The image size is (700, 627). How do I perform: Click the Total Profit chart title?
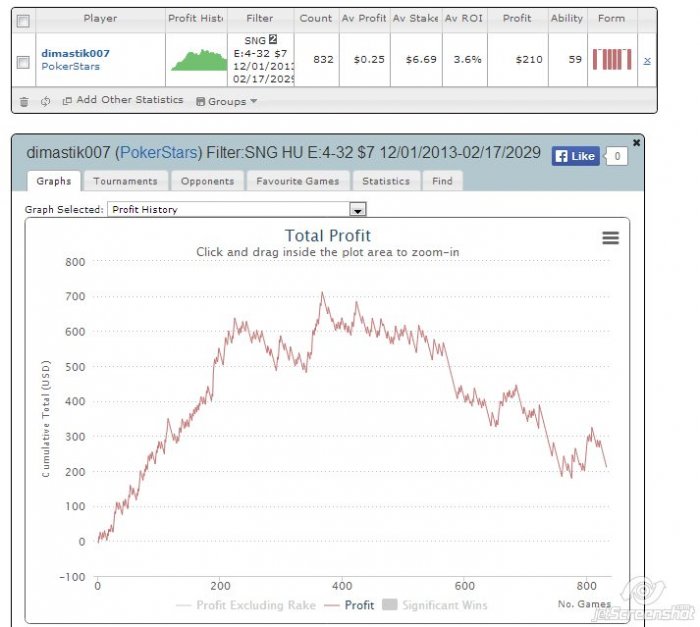click(328, 235)
